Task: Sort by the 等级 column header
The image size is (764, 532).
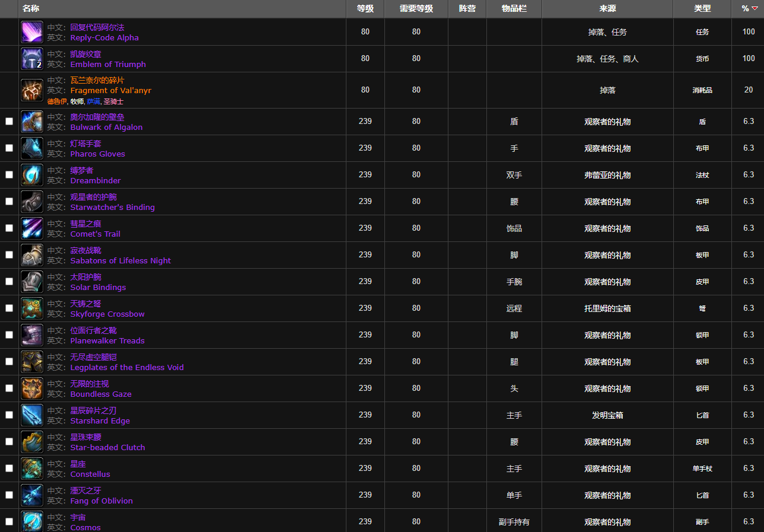Action: click(x=365, y=9)
